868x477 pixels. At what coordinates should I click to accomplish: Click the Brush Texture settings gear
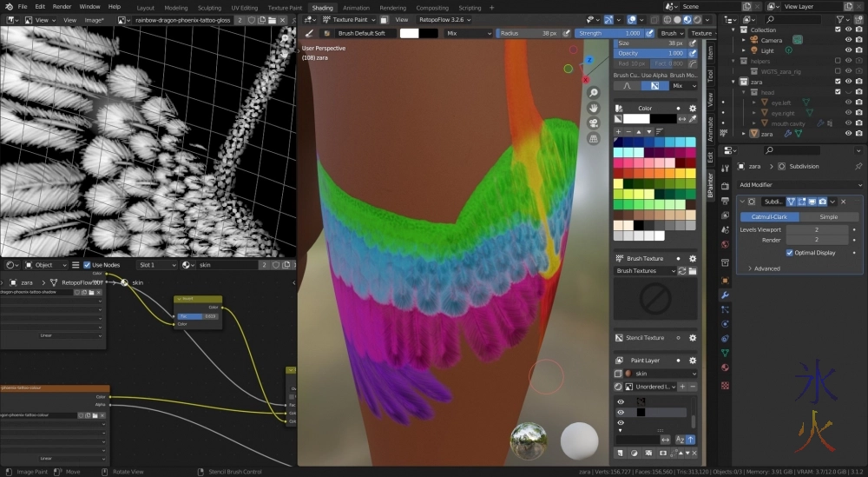[692, 258]
